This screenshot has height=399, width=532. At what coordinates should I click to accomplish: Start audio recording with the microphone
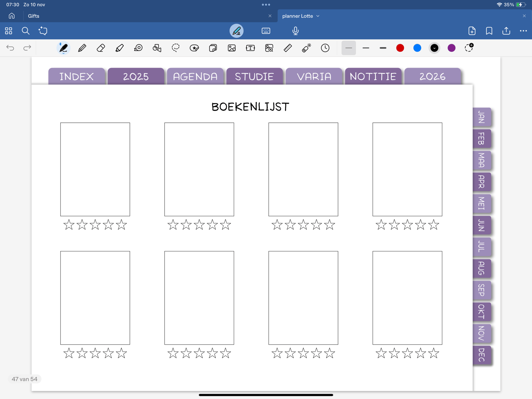[295, 31]
